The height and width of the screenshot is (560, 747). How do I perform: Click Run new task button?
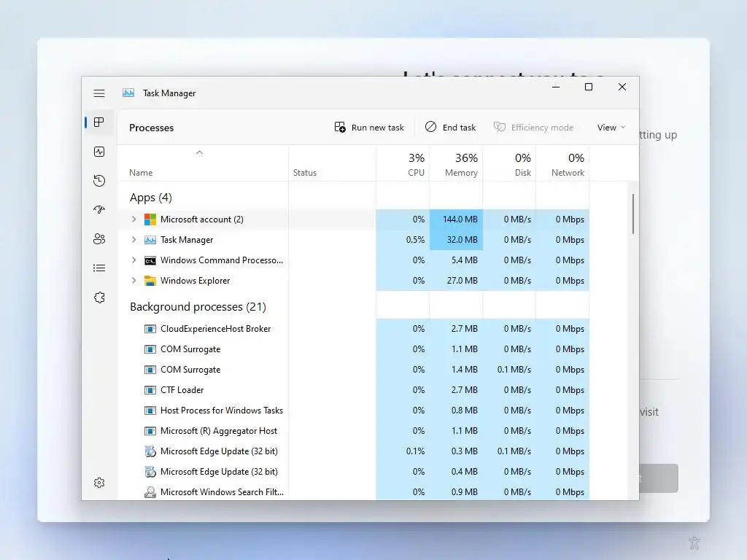[369, 128]
